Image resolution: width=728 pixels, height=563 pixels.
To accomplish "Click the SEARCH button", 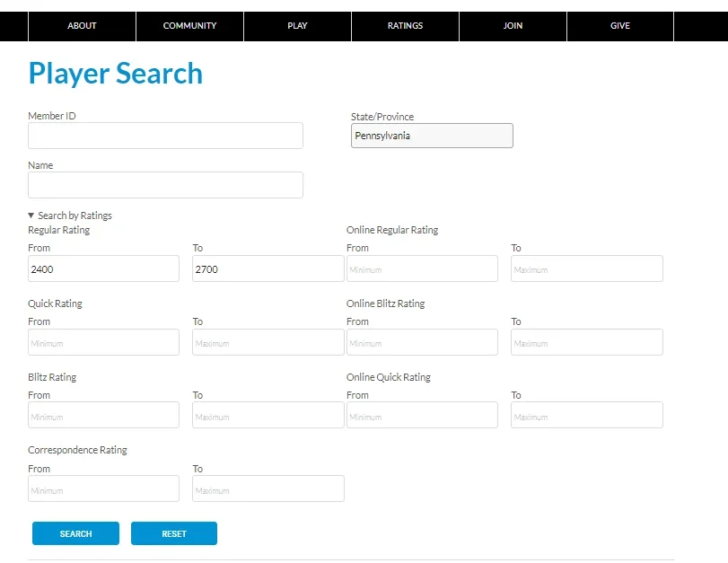I will [75, 532].
